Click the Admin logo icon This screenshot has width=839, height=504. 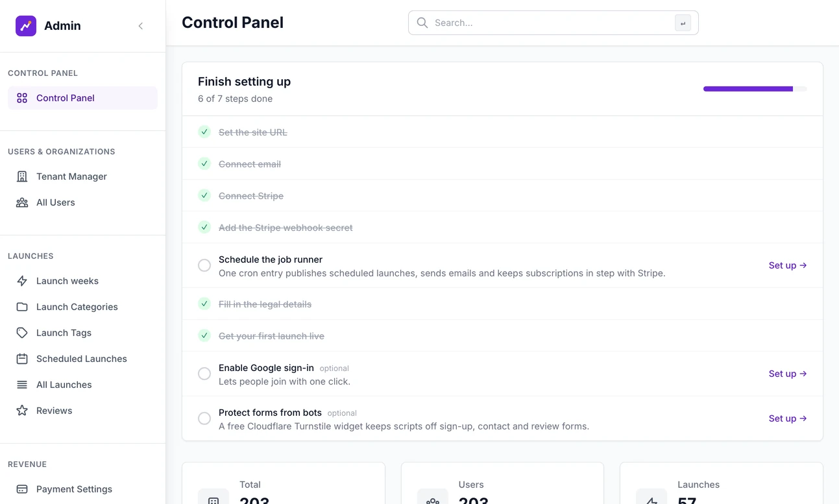26,26
